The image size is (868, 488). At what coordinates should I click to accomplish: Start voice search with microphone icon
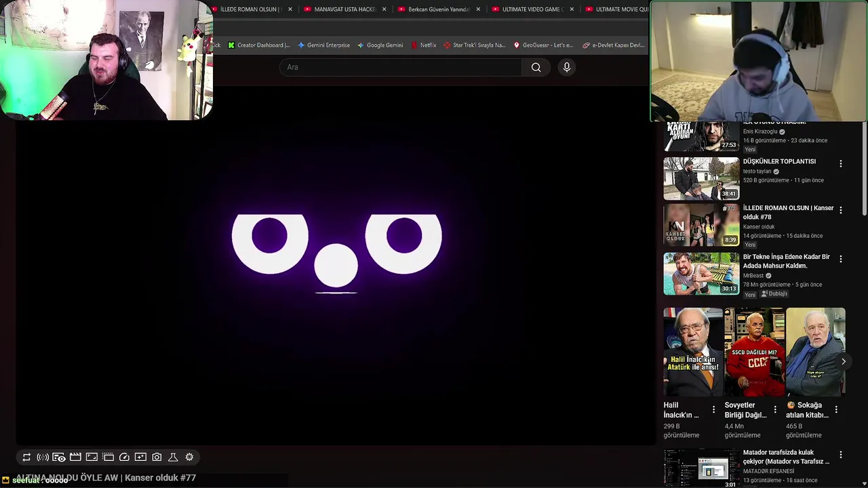[567, 67]
